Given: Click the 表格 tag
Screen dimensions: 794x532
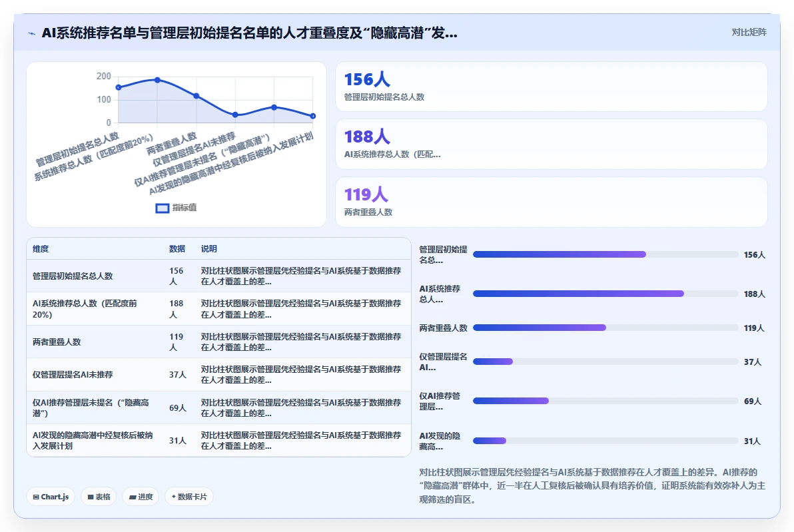Looking at the screenshot, I should point(99,497).
